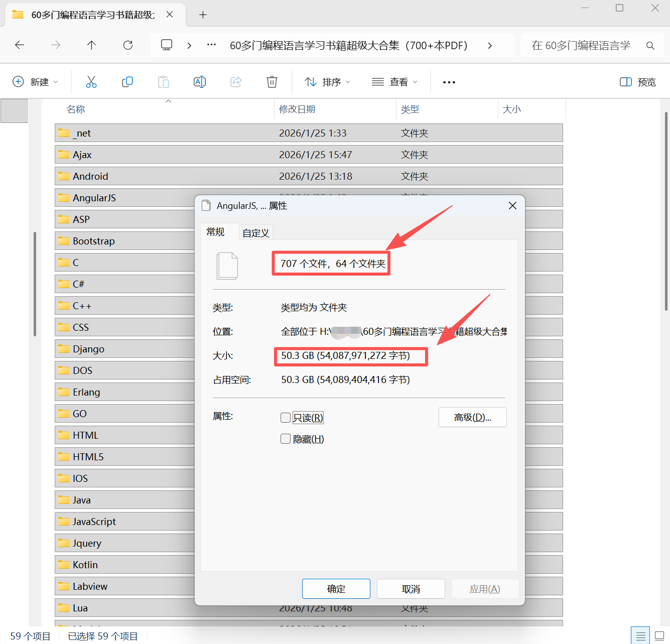Screen dimensions: 670x644
Task: Enable the 只读(R) checkbox
Action: point(286,417)
